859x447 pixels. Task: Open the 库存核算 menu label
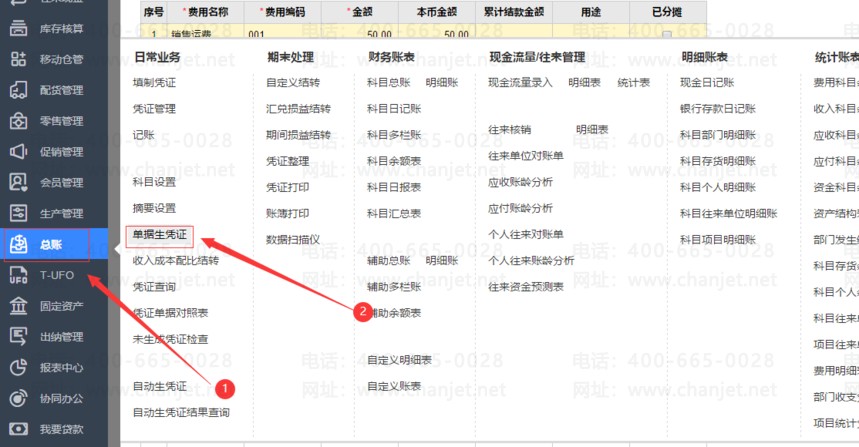tap(61, 28)
